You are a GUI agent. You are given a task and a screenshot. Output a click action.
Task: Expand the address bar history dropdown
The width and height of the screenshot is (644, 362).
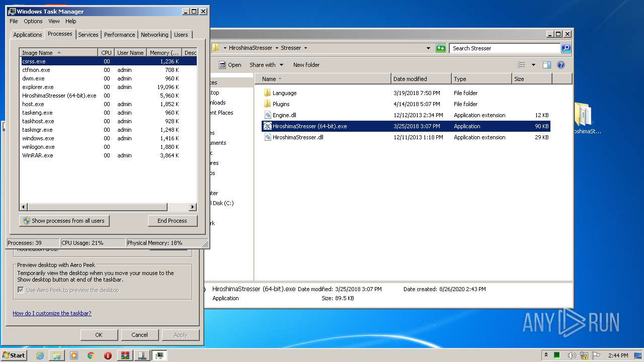[x=428, y=48]
